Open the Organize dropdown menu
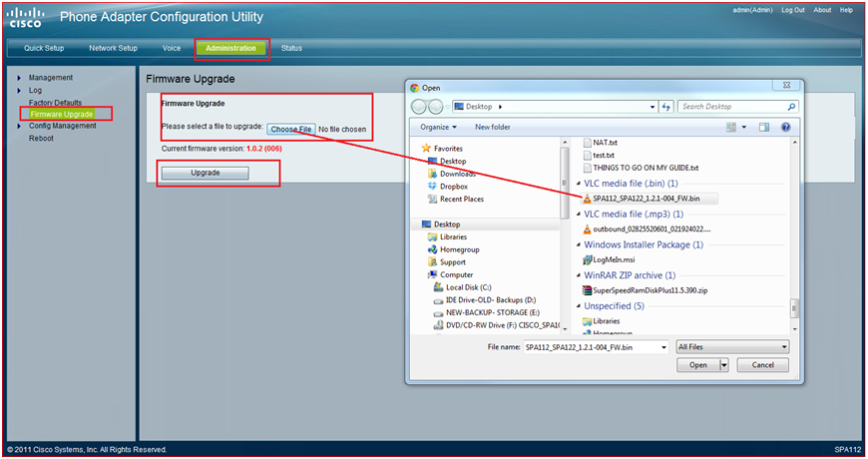 click(438, 128)
